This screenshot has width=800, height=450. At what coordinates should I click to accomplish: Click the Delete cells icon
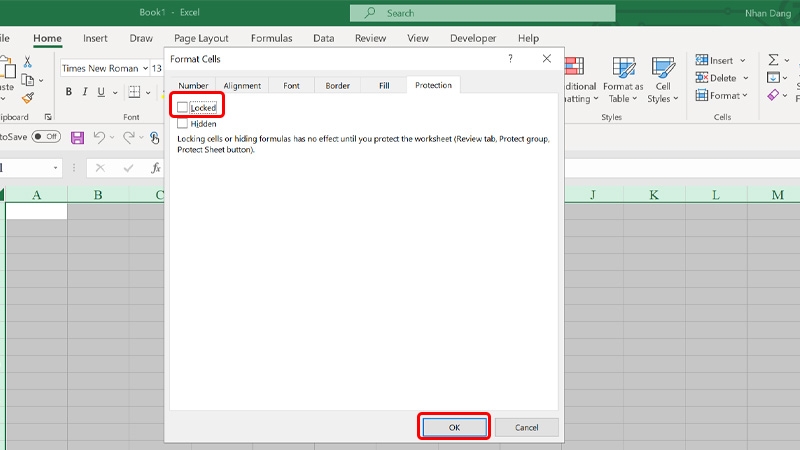click(702, 78)
